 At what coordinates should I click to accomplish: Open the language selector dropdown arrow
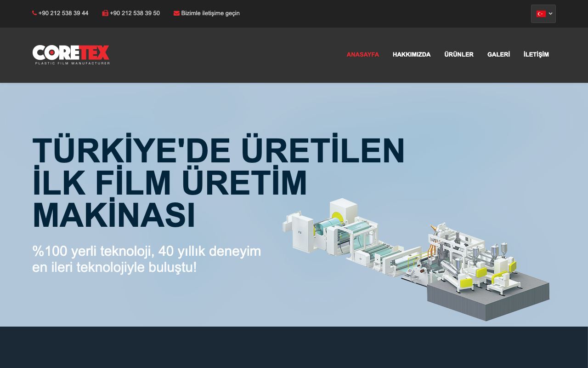click(x=550, y=14)
